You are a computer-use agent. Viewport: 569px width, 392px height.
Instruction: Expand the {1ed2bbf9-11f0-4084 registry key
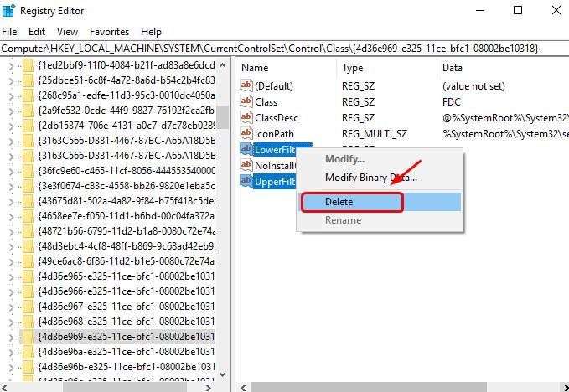coord(11,66)
